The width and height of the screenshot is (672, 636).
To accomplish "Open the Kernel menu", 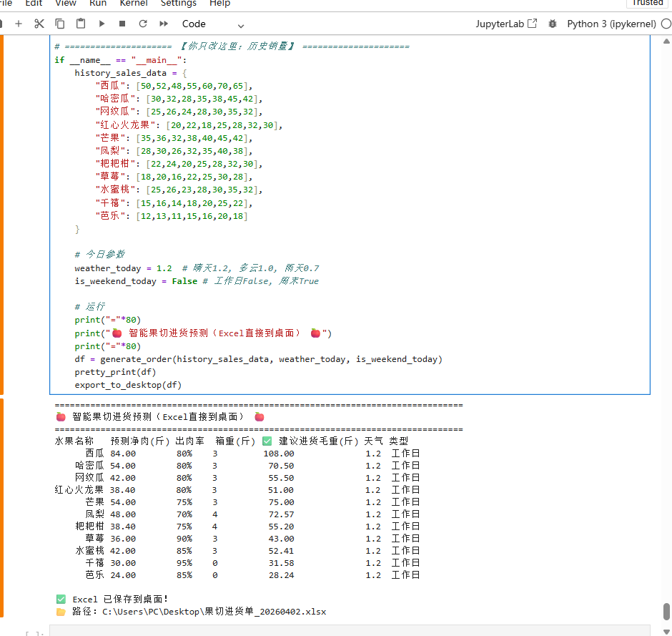I will pos(134,3).
